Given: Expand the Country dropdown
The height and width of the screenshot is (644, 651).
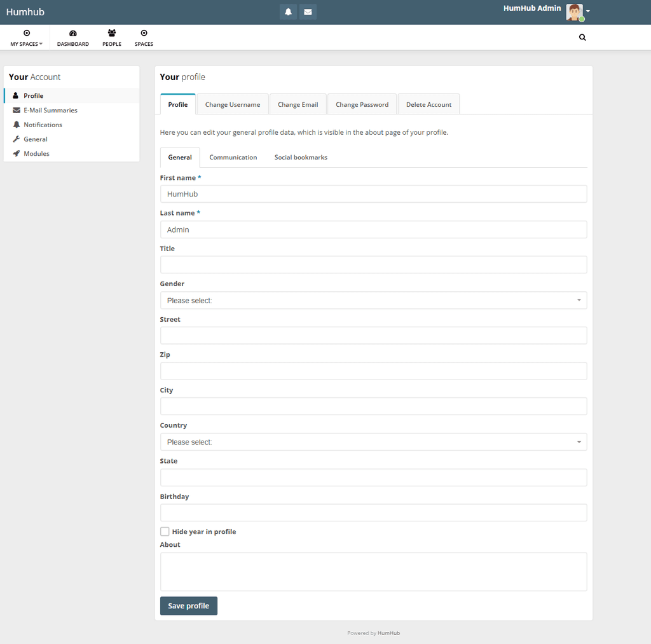Looking at the screenshot, I should [x=373, y=442].
